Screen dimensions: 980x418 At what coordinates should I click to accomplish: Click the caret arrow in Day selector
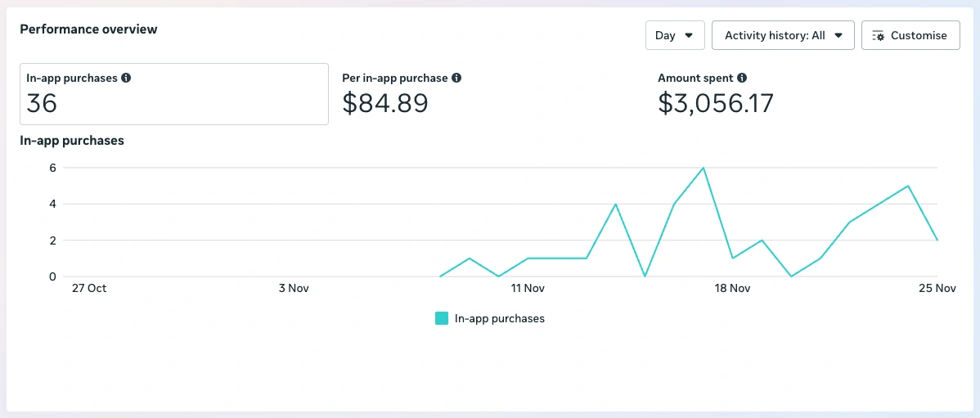(x=689, y=36)
